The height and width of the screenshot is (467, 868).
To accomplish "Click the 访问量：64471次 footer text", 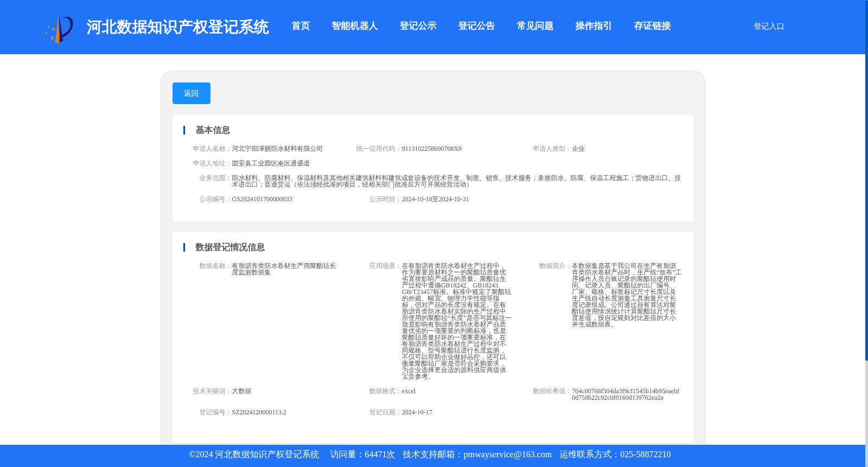I will tap(362, 455).
